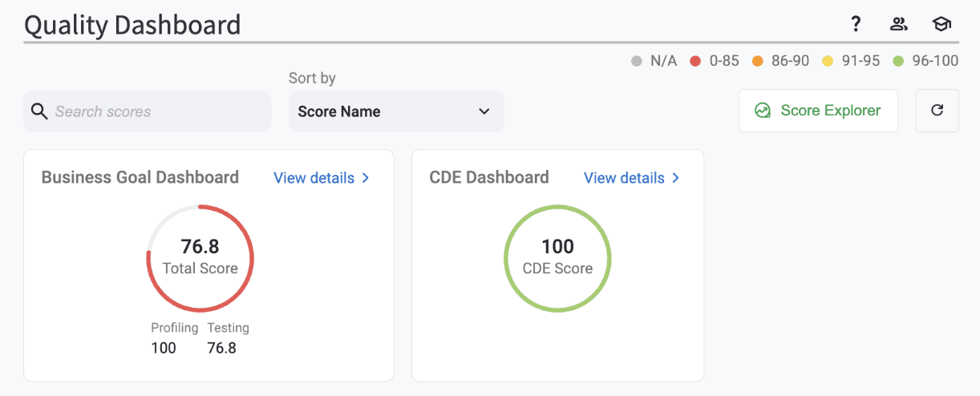Click chevron arrow next to CDE View details
This screenshot has width=980, height=396.
coord(675,178)
